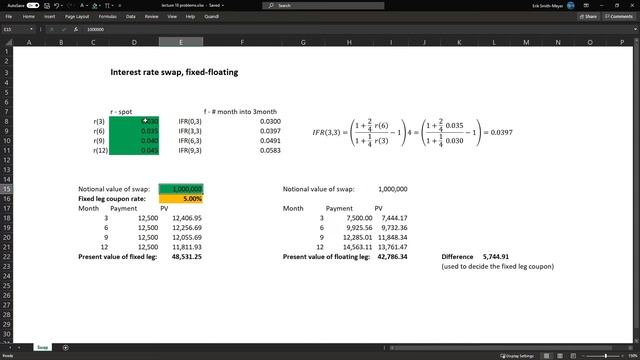Select the orange fixed coupon rate cell 5.00%

click(x=181, y=199)
